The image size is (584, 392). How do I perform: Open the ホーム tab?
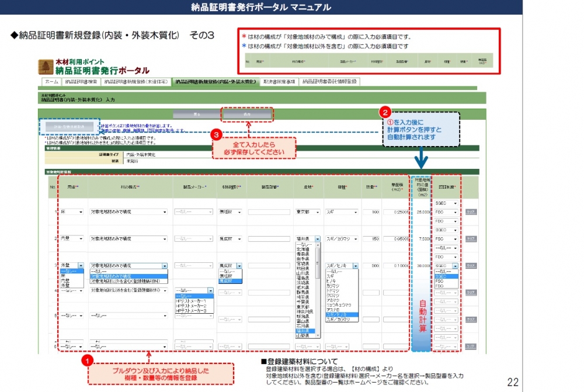point(51,82)
